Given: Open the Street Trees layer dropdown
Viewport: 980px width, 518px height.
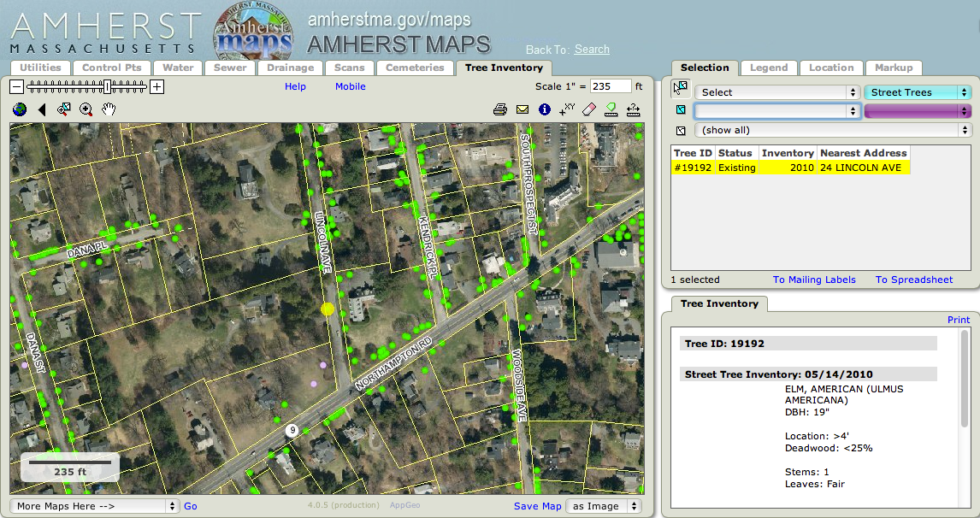Looking at the screenshot, I should (918, 92).
